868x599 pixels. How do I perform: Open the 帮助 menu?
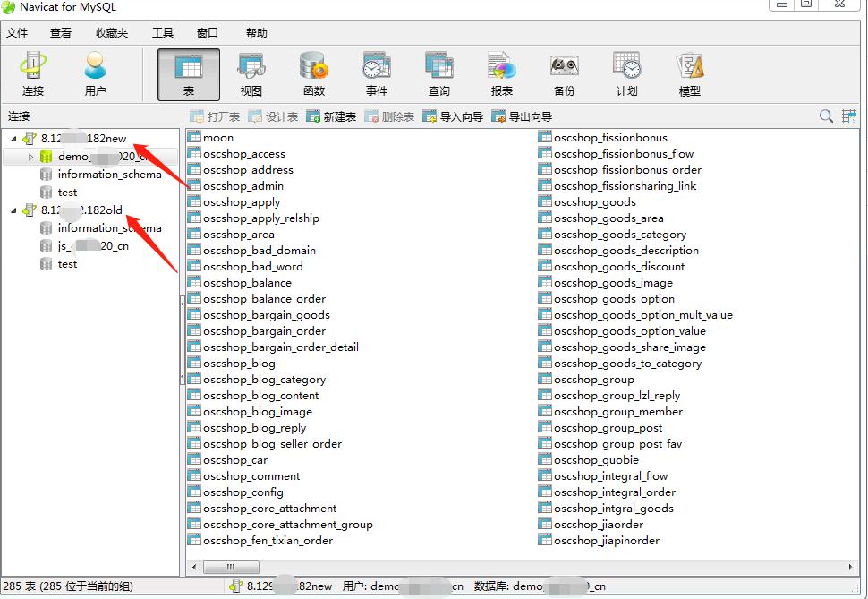(x=256, y=33)
